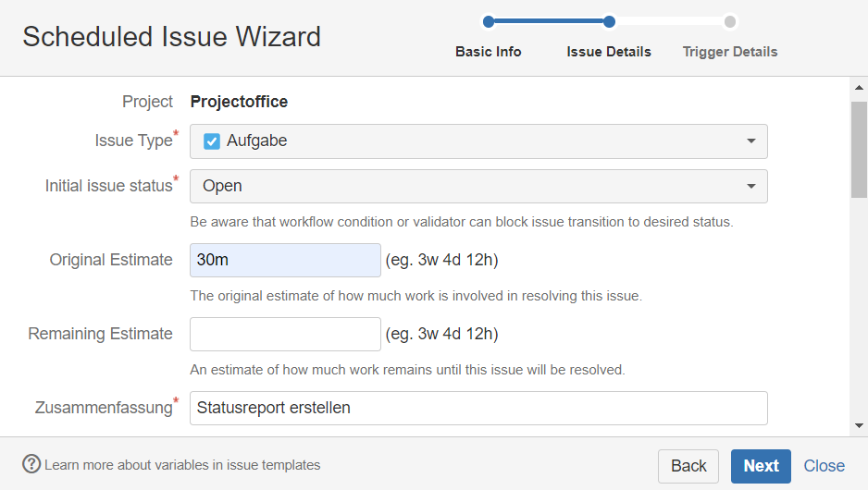Screen dimensions: 868x490
Task: Switch to the Basic Info step label
Action: click(x=489, y=52)
